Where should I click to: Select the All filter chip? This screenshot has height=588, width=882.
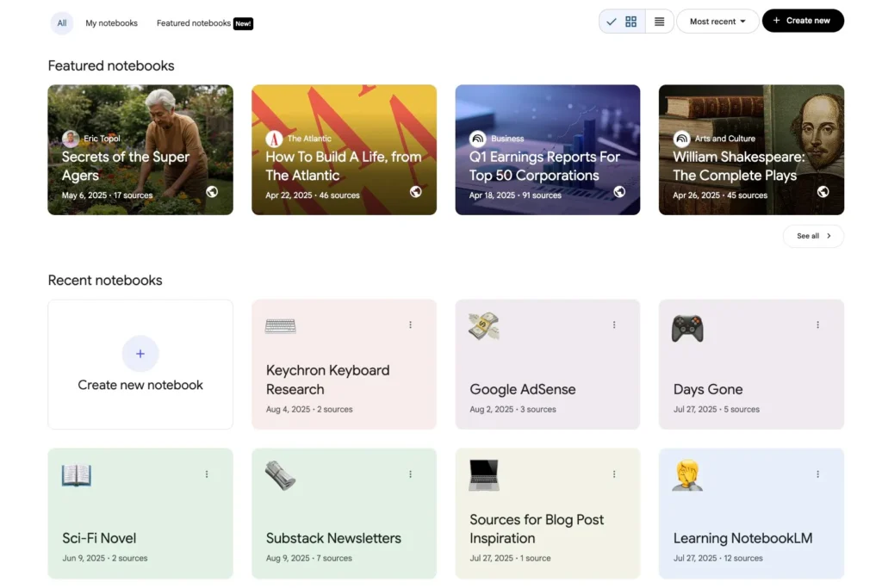(x=62, y=23)
